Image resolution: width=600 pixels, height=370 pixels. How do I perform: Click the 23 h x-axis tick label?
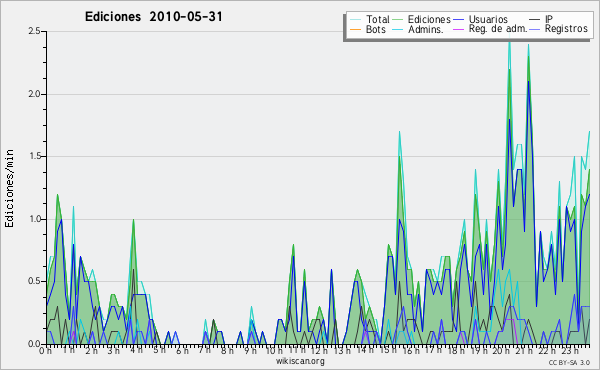click(570, 351)
